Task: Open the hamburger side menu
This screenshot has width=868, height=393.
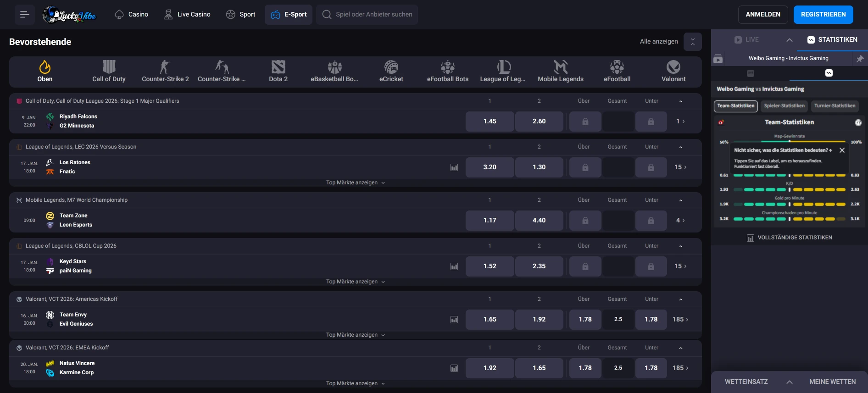Action: pyautogui.click(x=25, y=15)
